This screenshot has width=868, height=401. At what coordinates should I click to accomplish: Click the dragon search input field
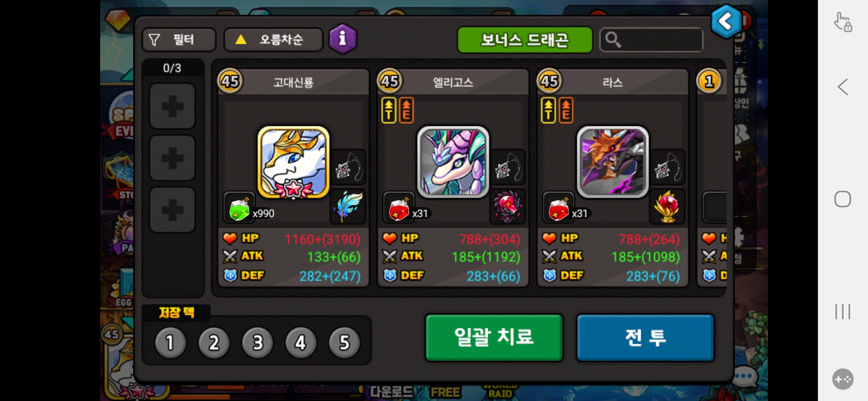tap(651, 40)
